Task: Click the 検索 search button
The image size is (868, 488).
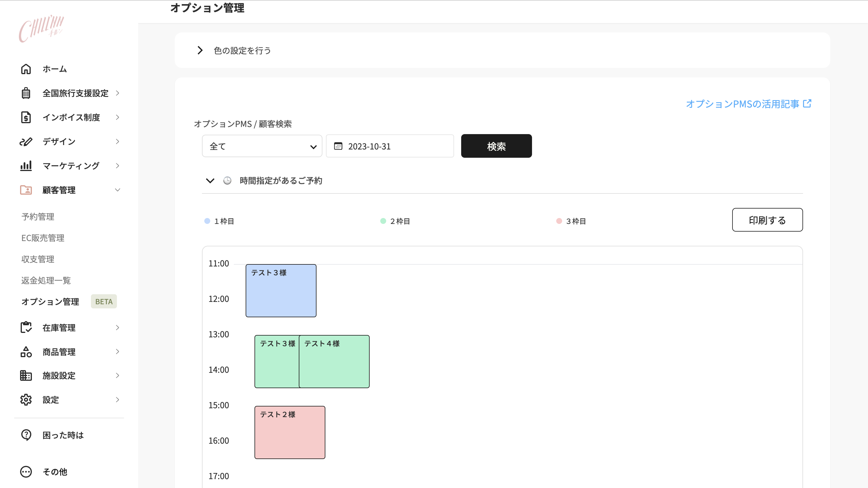Action: [x=496, y=146]
